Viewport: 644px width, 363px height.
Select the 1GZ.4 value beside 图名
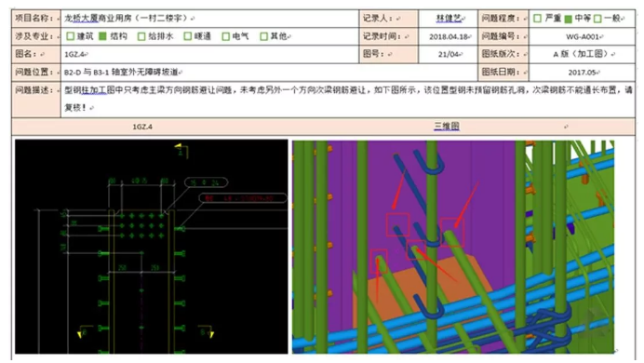click(74, 54)
